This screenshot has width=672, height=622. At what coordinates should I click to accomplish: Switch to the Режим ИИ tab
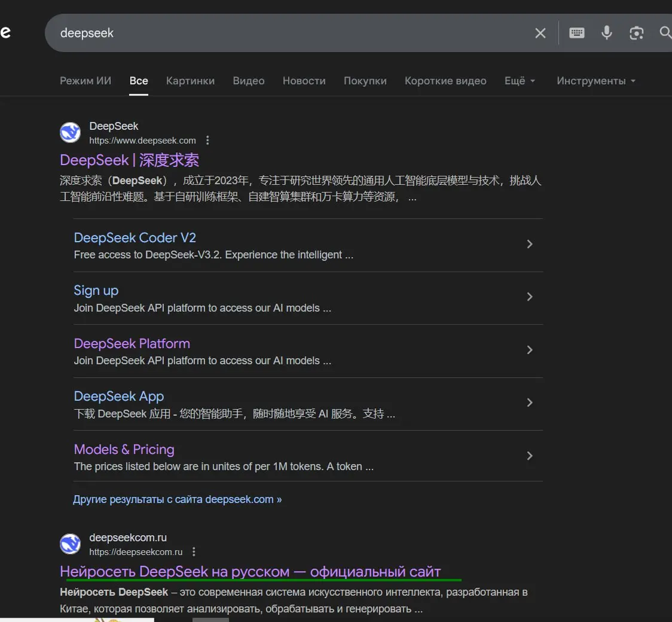(x=85, y=81)
